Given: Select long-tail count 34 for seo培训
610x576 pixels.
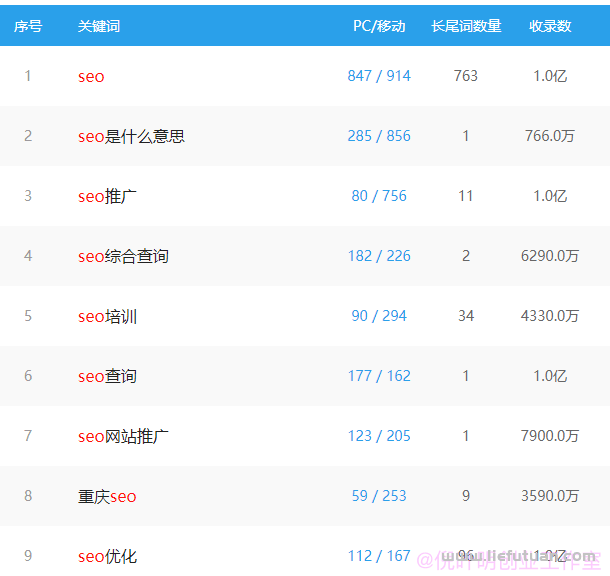Looking at the screenshot, I should click(466, 316).
